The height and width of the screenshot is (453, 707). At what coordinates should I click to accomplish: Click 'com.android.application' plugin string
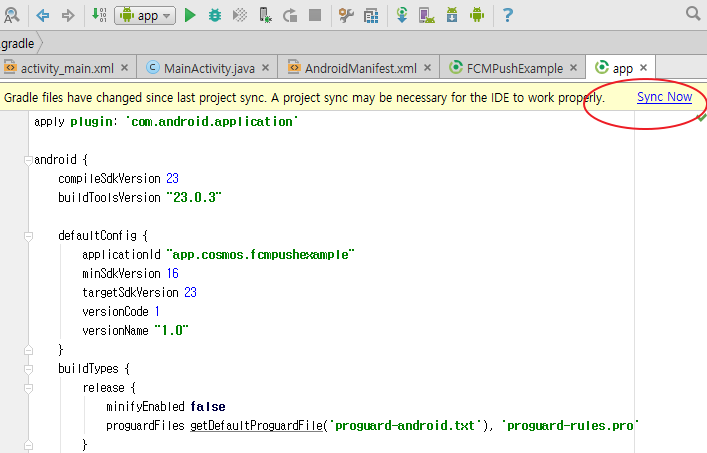(x=211, y=122)
